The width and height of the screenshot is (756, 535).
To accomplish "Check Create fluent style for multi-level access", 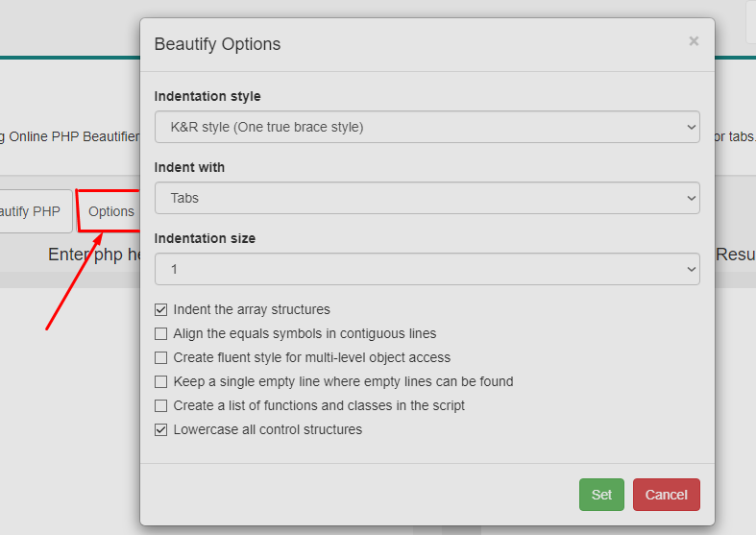I will (160, 358).
